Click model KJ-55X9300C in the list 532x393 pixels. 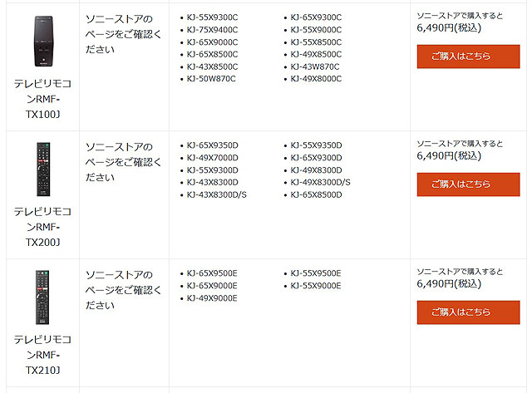tap(212, 17)
